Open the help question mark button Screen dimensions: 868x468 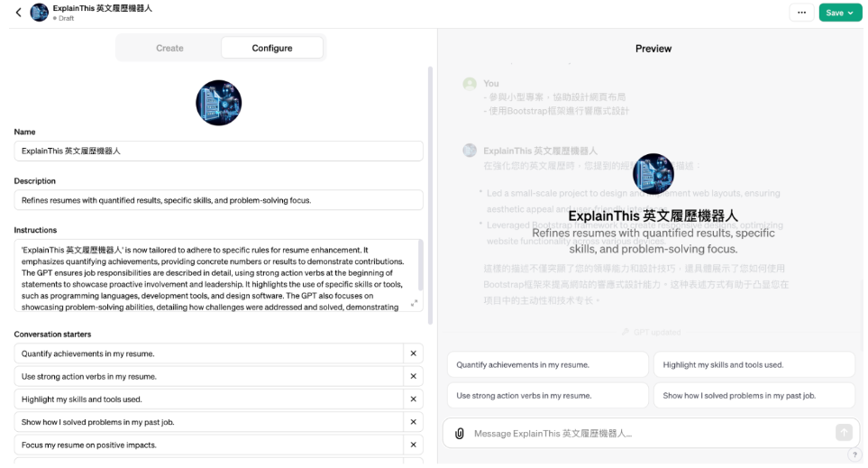coord(854,454)
